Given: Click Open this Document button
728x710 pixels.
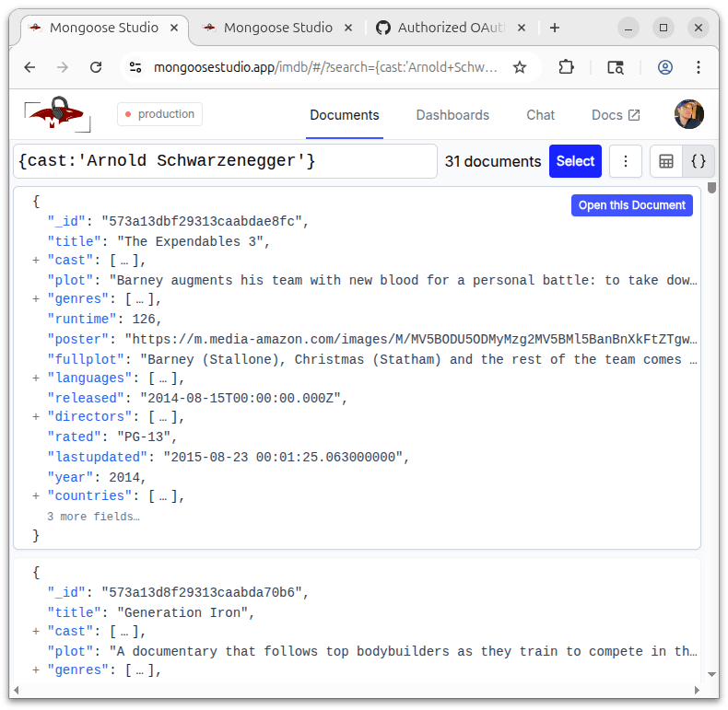Looking at the screenshot, I should click(x=632, y=205).
